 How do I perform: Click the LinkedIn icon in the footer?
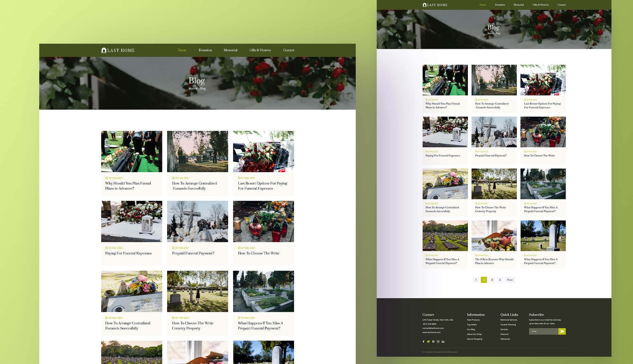tap(443, 342)
